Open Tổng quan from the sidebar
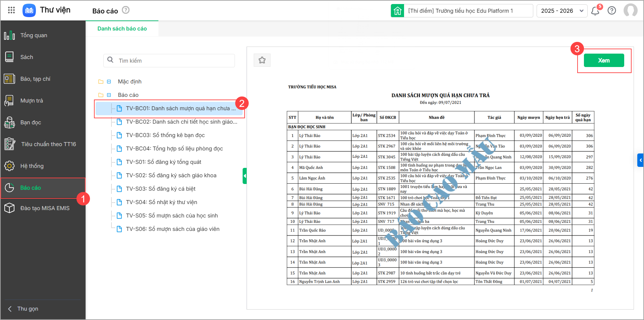The height and width of the screenshot is (320, 644). pos(34,36)
